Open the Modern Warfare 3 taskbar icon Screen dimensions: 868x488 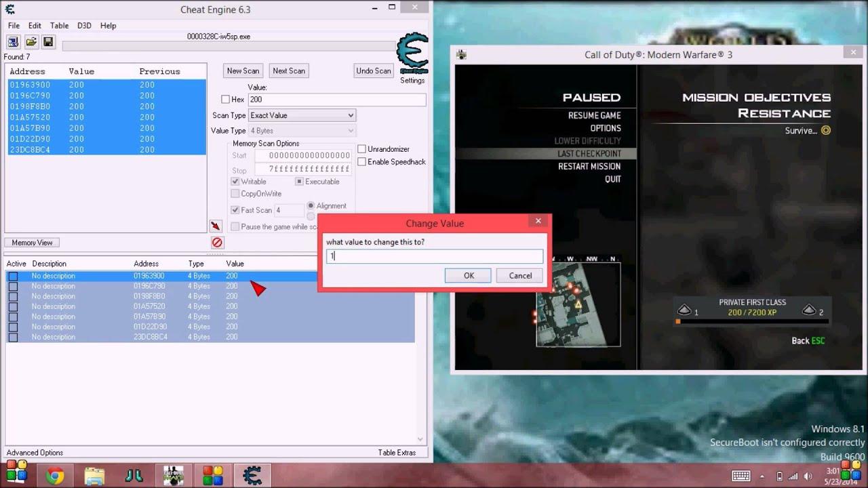click(x=173, y=476)
